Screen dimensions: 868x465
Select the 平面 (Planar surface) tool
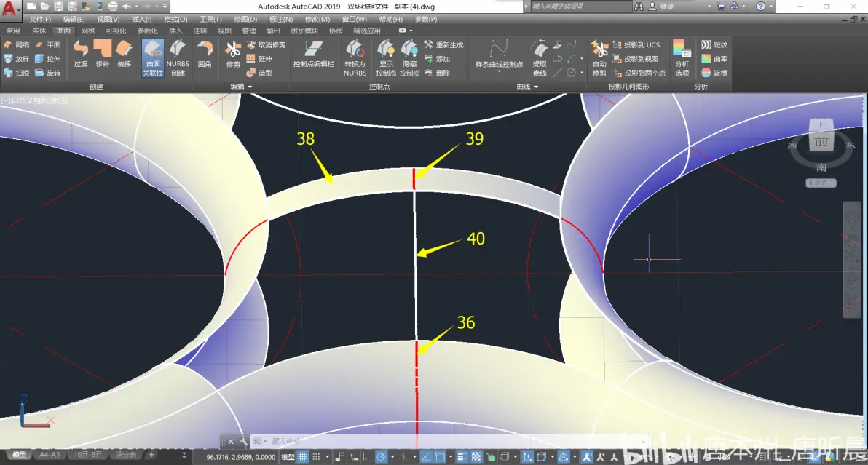pos(47,45)
